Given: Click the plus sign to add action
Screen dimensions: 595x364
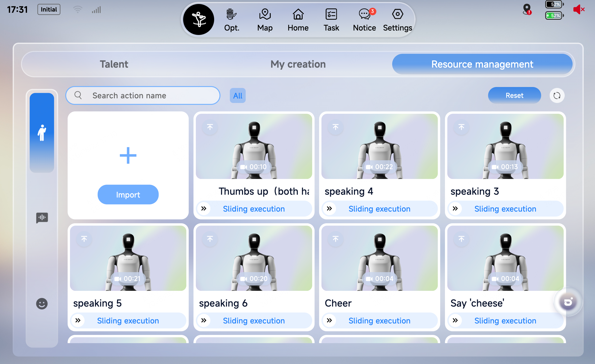Looking at the screenshot, I should click(128, 155).
